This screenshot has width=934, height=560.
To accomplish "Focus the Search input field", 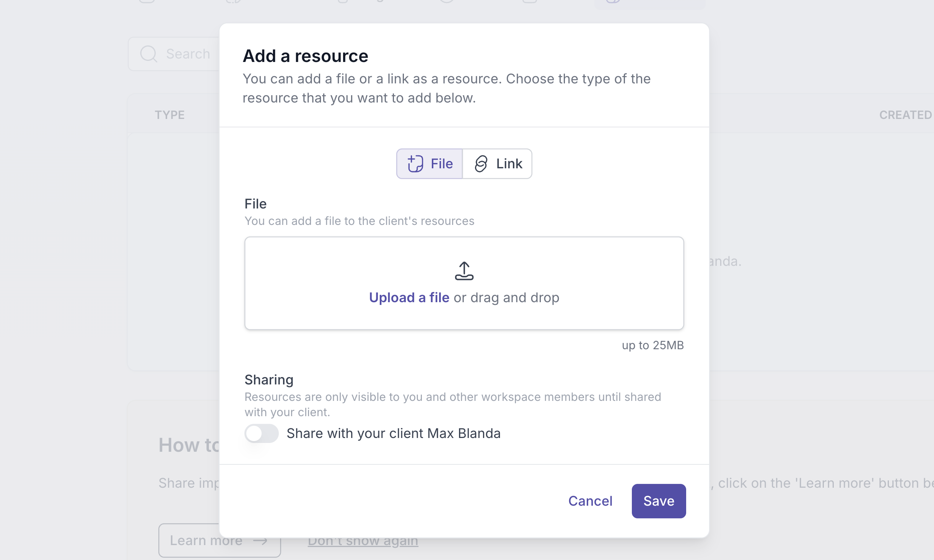I will [x=188, y=54].
